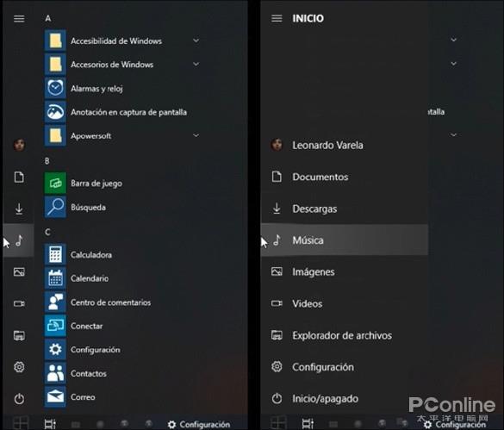Expand Accesibilidad de Windows folder chevron

196,41
